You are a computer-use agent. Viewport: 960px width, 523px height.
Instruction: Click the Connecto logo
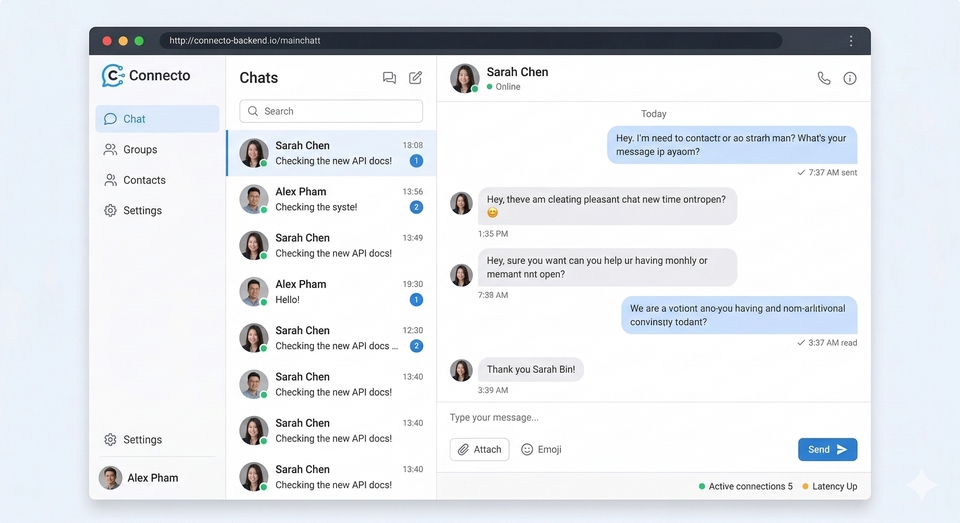tap(146, 76)
